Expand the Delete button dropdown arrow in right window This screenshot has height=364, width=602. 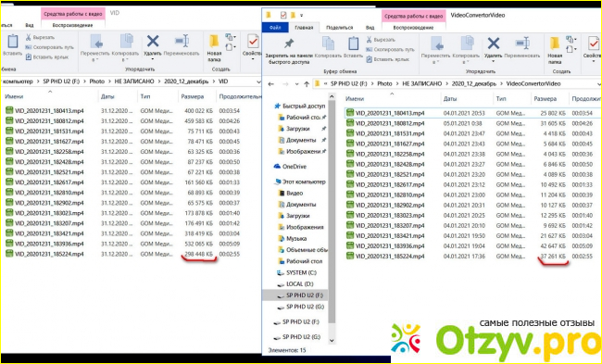click(x=493, y=61)
